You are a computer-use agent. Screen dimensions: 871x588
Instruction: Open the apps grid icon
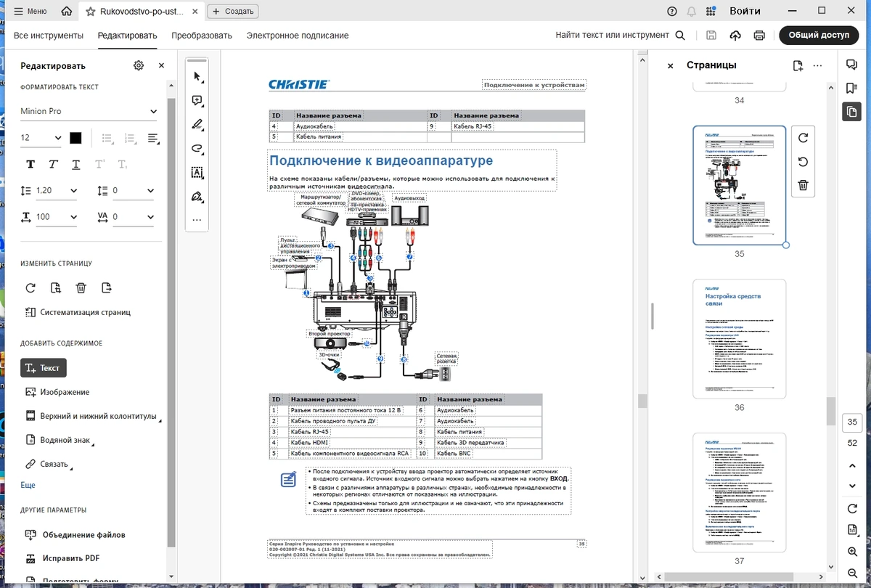pyautogui.click(x=711, y=11)
